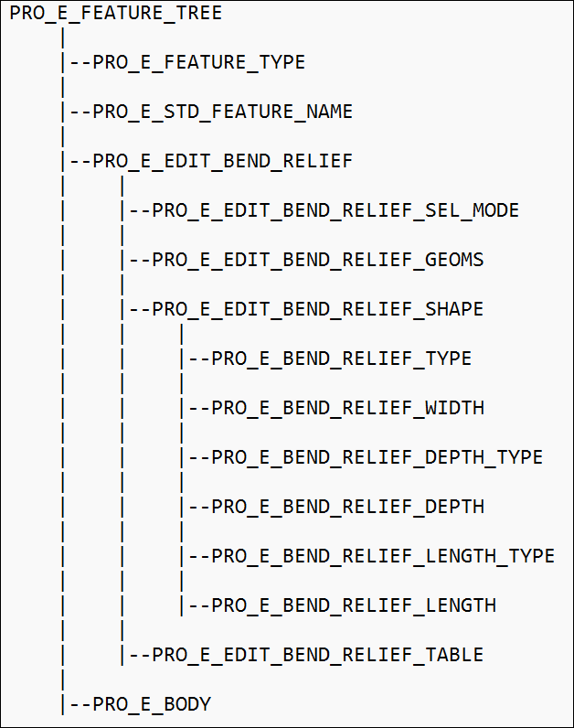
Task: Click the branch dashes before PRO_E_FEATURE_TYPE
Action: point(80,63)
